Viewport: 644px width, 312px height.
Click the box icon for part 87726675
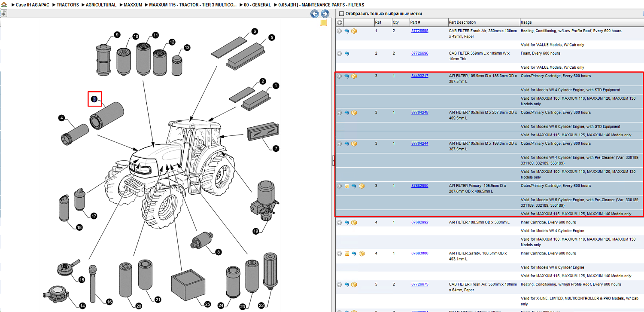point(354,284)
